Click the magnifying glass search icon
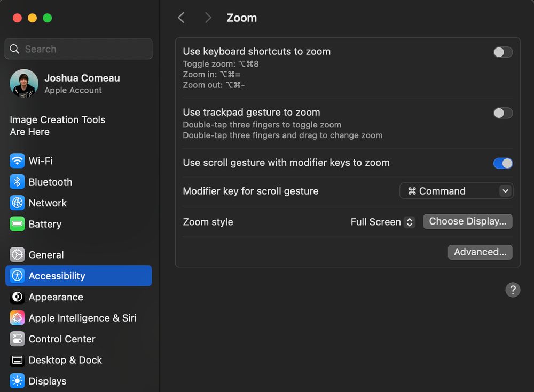Screen dimensions: 534x392 (x=14, y=49)
